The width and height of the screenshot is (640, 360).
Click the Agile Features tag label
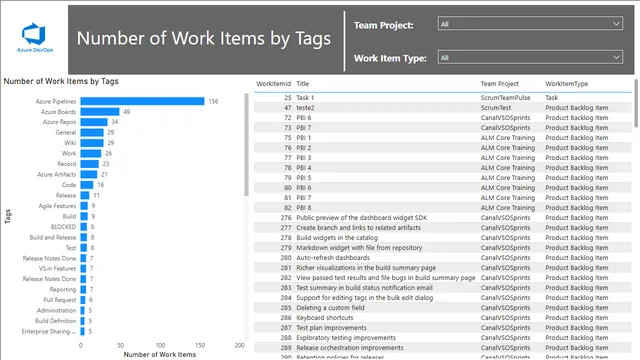coord(58,206)
